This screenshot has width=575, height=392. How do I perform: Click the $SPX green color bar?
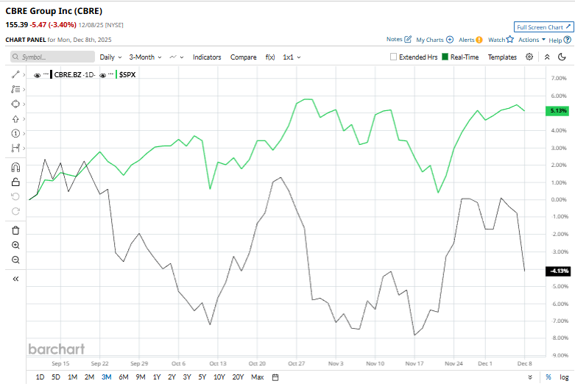pyautogui.click(x=116, y=75)
